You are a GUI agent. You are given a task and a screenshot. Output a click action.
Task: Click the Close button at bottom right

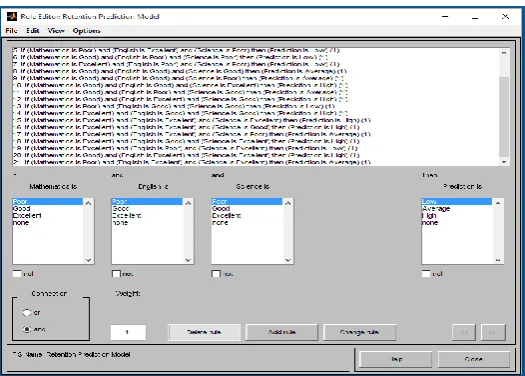474,359
